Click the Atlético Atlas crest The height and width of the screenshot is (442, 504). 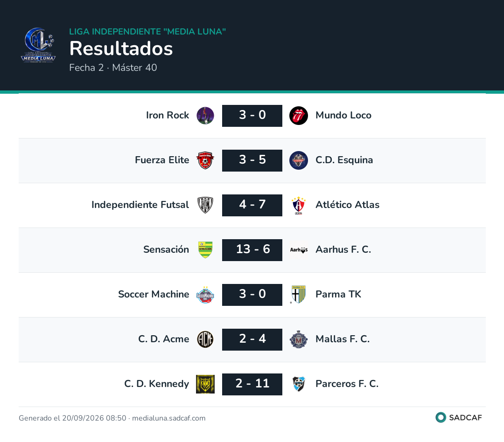coord(299,205)
